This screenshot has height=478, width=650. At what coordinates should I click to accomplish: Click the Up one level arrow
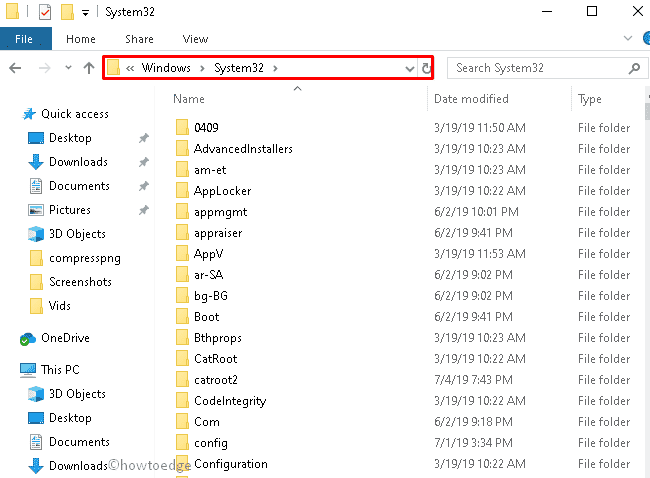[89, 68]
